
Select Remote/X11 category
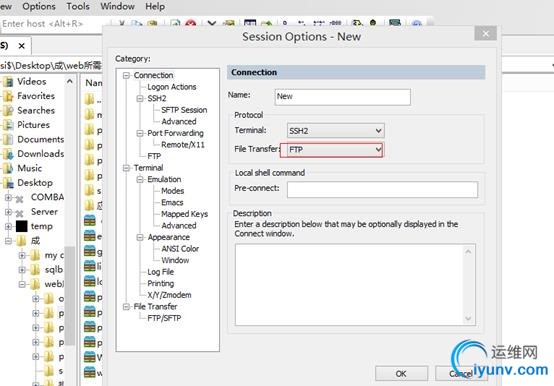coord(183,145)
